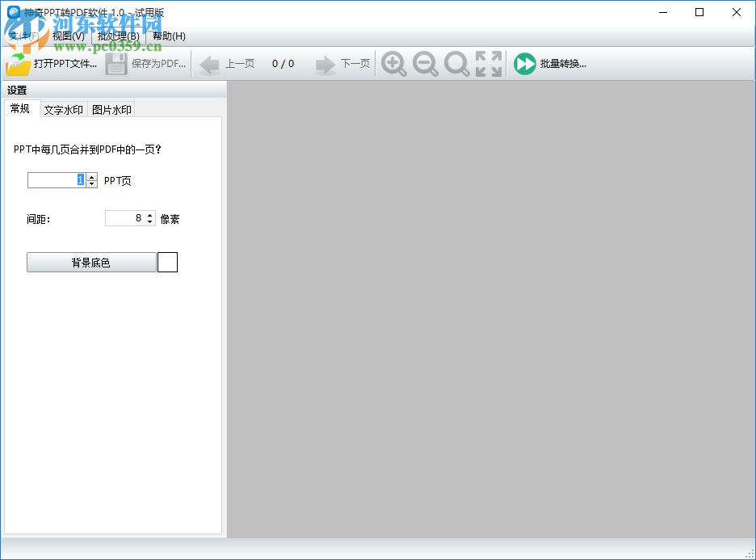The height and width of the screenshot is (560, 756).
Task: Click the zoom out magnifier
Action: [x=425, y=64]
